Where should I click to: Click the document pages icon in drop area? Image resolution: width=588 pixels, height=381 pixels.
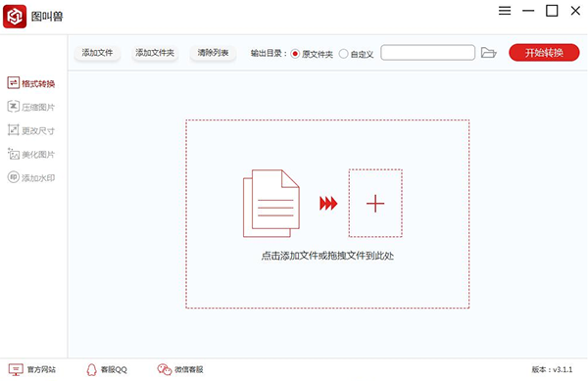click(x=271, y=204)
